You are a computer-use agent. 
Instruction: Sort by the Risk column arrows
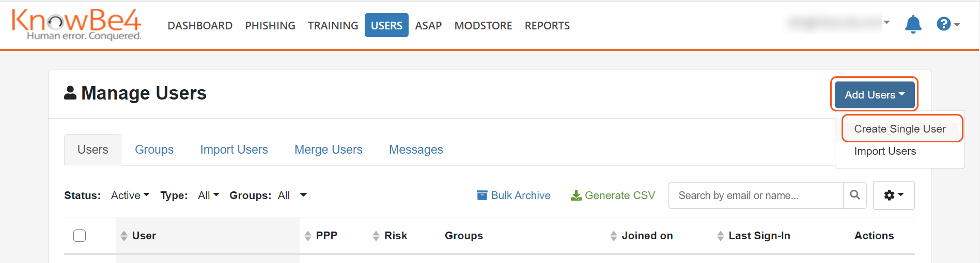coord(376,236)
